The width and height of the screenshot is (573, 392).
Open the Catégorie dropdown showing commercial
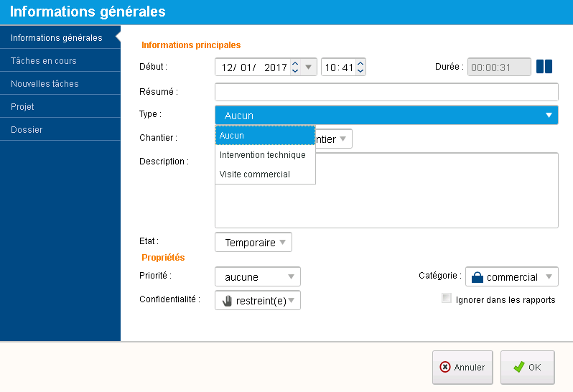click(x=511, y=276)
